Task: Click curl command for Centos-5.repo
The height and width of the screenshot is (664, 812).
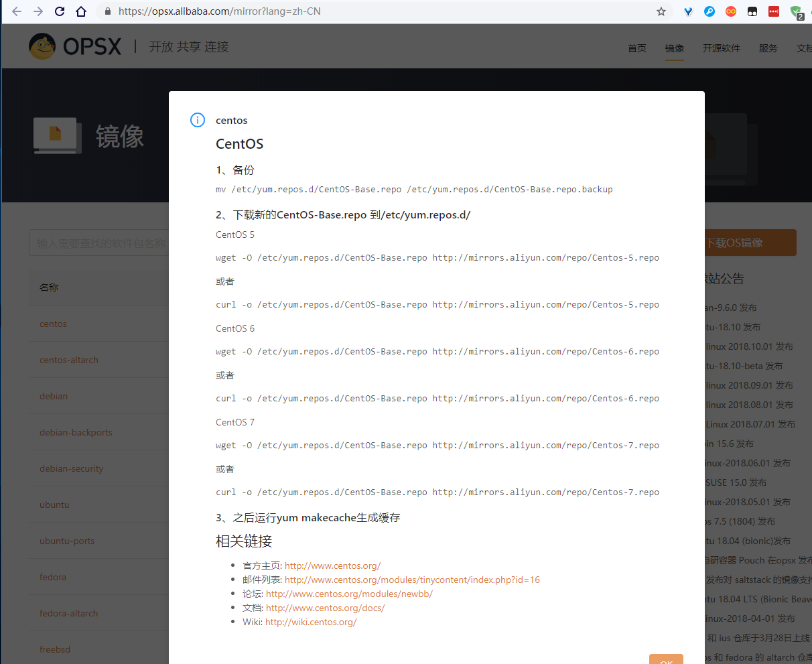Action: tap(437, 305)
